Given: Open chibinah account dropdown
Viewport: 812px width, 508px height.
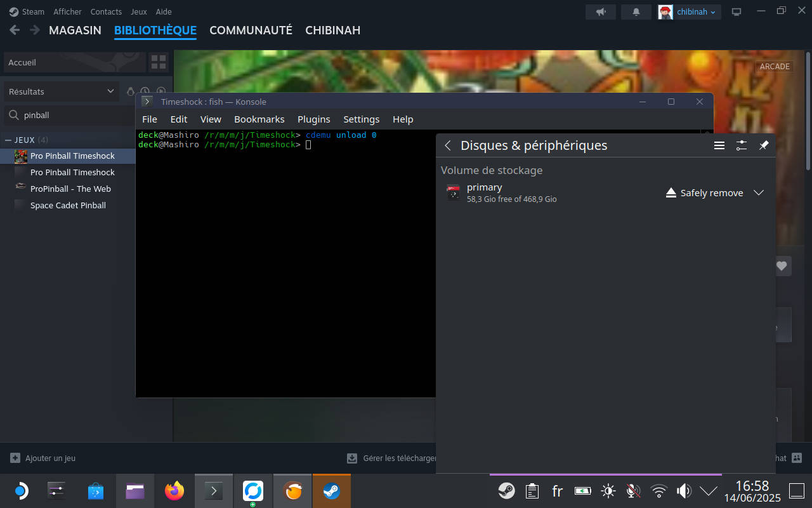Looking at the screenshot, I should tap(690, 11).
